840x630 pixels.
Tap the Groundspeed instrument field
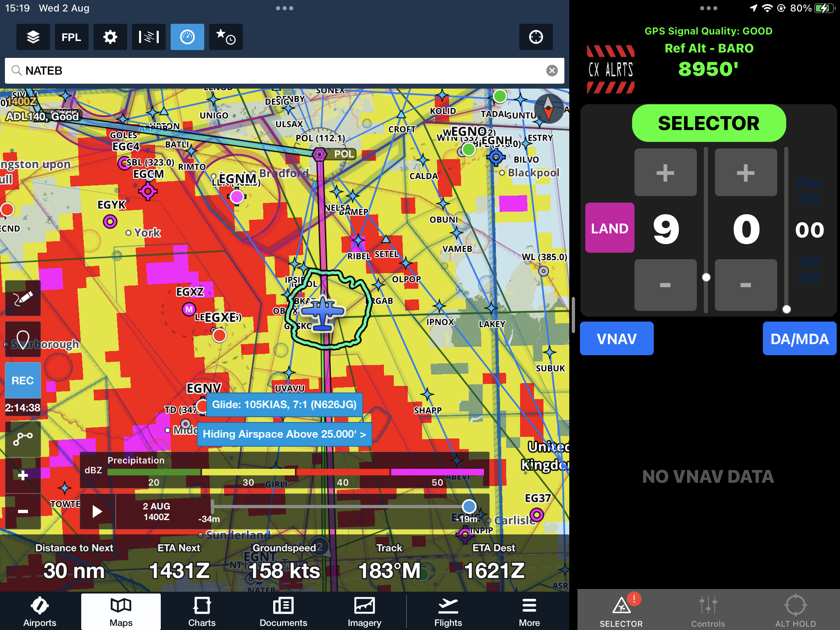(284, 563)
